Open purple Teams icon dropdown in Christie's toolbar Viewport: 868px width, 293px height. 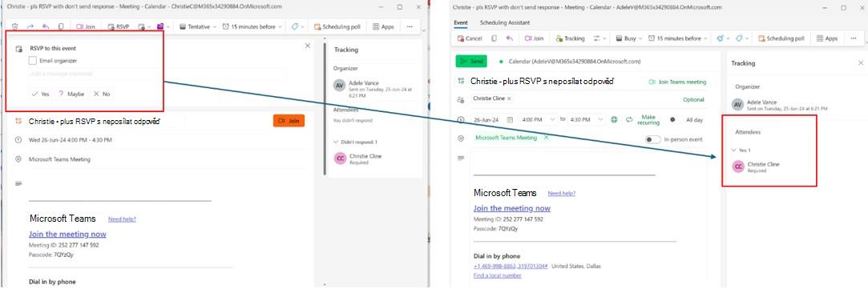(164, 26)
